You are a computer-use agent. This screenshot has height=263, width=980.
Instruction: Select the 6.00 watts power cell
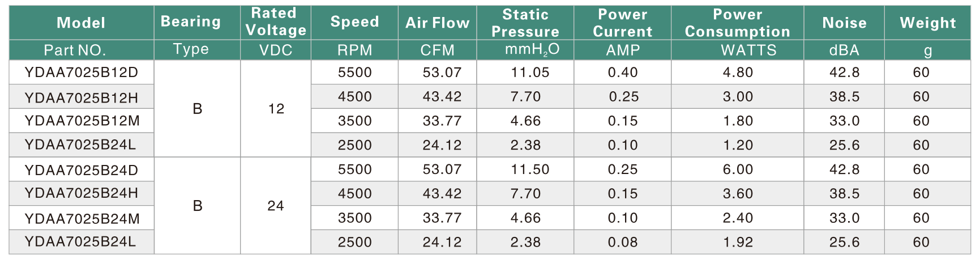(x=738, y=169)
